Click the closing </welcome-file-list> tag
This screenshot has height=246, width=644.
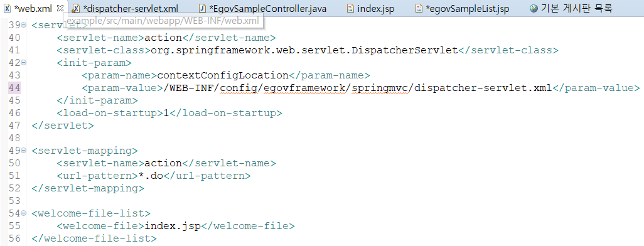(94, 238)
